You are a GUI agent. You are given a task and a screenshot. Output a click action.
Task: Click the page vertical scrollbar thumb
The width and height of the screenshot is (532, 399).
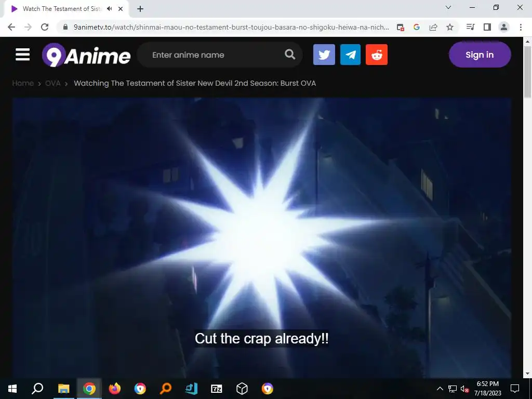[527, 71]
